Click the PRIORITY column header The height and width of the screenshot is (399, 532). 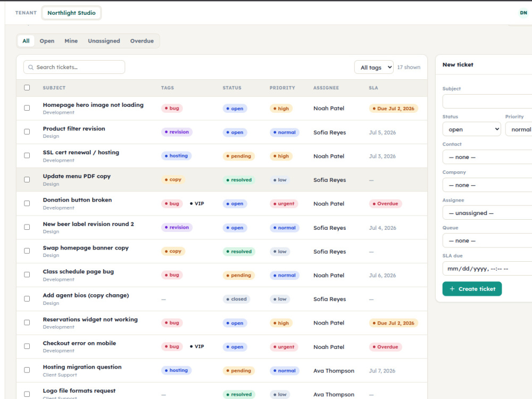click(282, 88)
